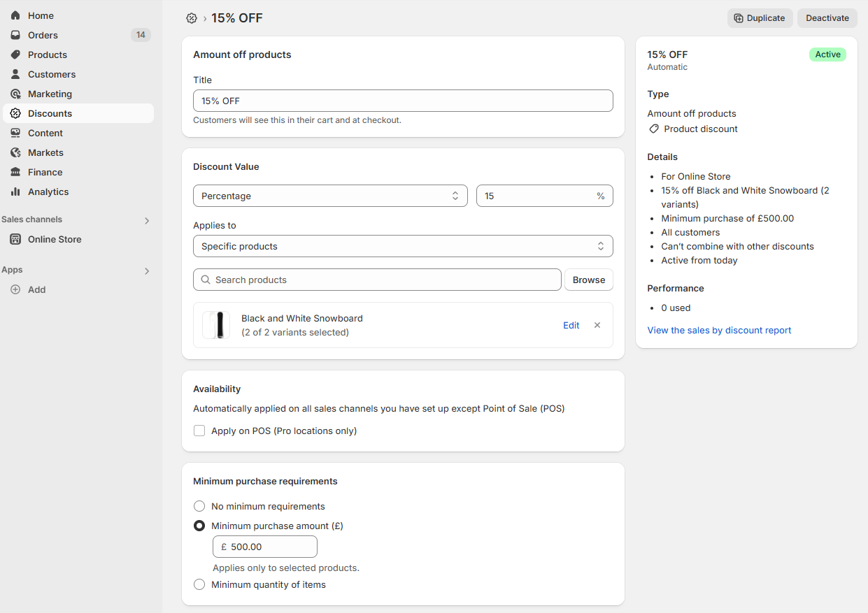This screenshot has height=613, width=868.
Task: Click the Black and White Snowboard thumbnail
Action: coord(215,325)
